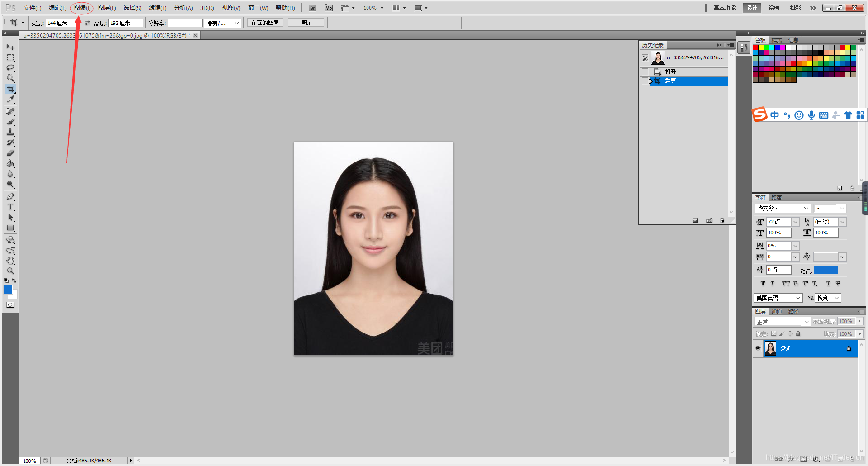Image resolution: width=868 pixels, height=466 pixels.
Task: Open the 图像(I) menu
Action: tap(82, 8)
